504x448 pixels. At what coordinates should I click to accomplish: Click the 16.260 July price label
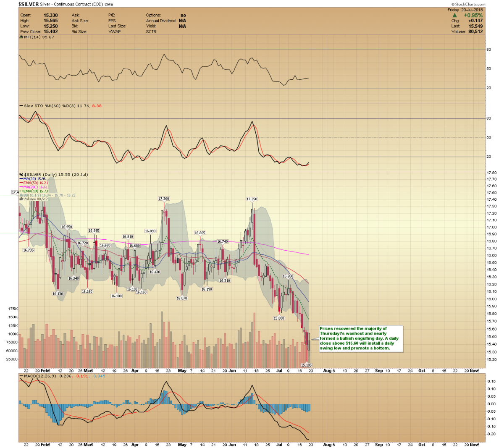pos(288,276)
